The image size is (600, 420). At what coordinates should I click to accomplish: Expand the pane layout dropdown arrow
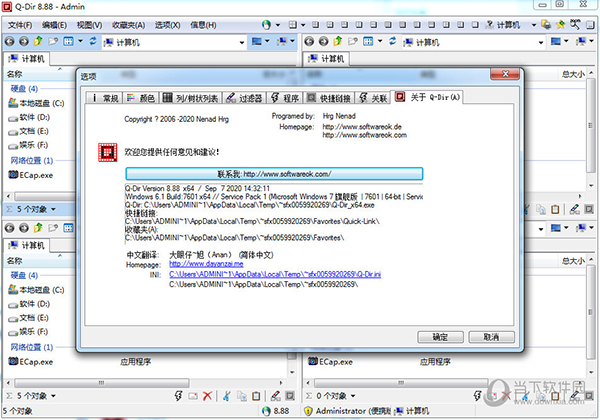tap(303, 25)
